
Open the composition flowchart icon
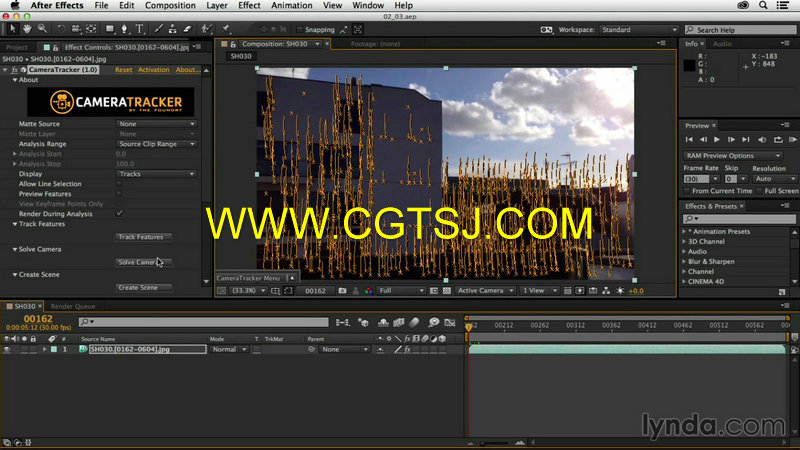pyautogui.click(x=606, y=291)
